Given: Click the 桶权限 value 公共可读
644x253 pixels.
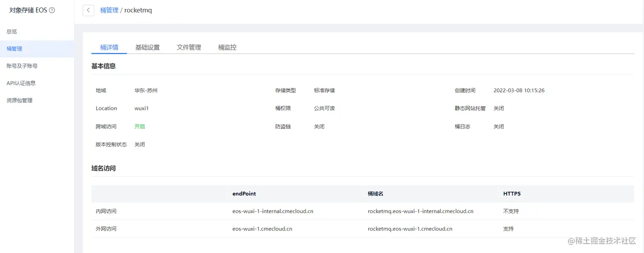Looking at the screenshot, I should click(325, 108).
